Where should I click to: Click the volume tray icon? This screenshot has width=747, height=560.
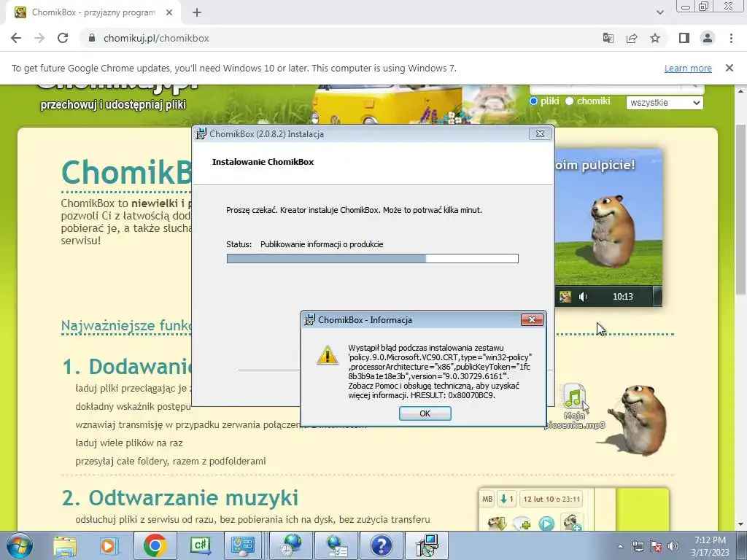673,546
